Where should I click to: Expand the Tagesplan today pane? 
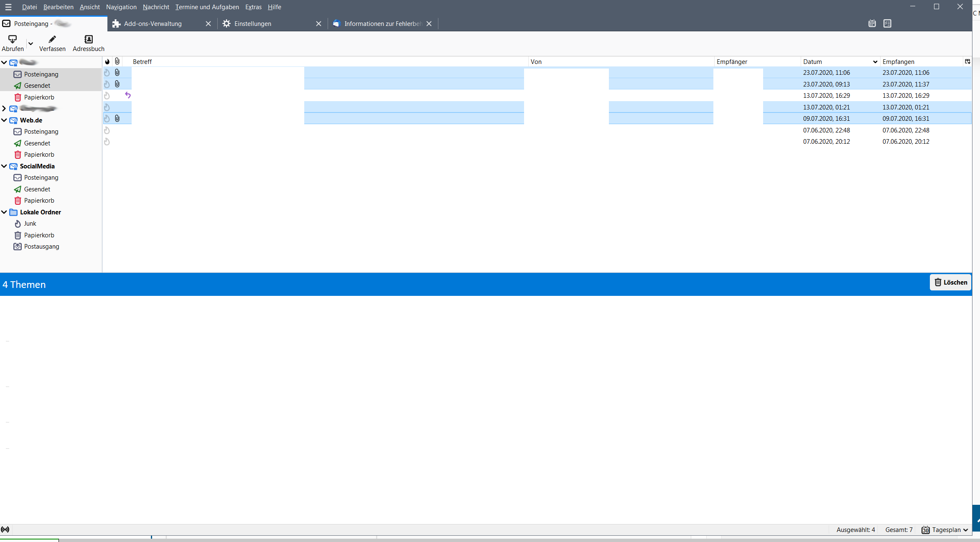click(945, 529)
